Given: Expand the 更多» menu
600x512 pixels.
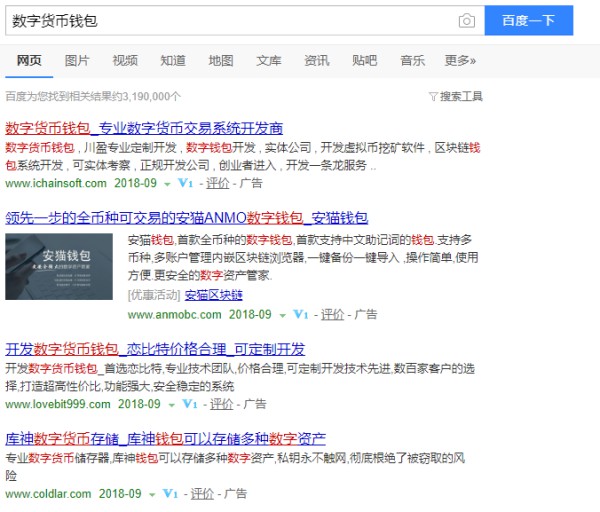Looking at the screenshot, I should click(x=460, y=60).
